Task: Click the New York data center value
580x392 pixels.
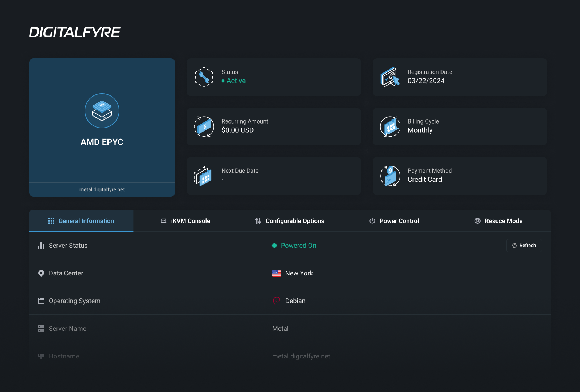Action: coord(299,273)
